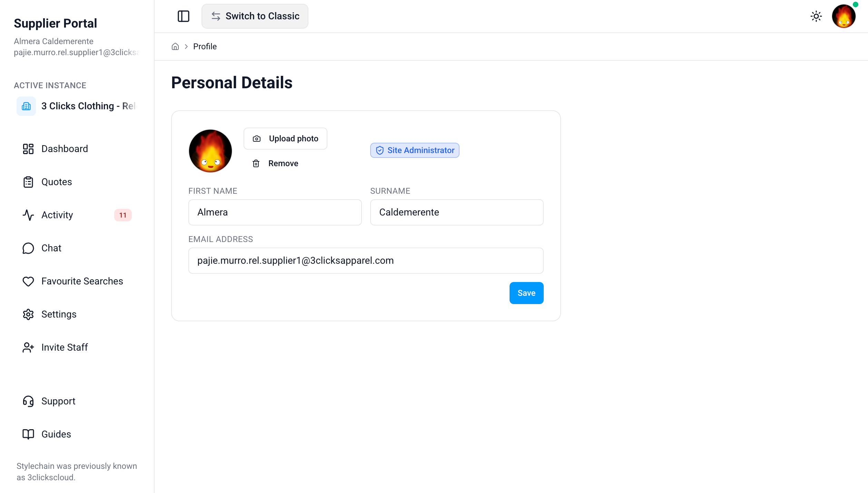Click the trash icon beside Remove

click(256, 163)
